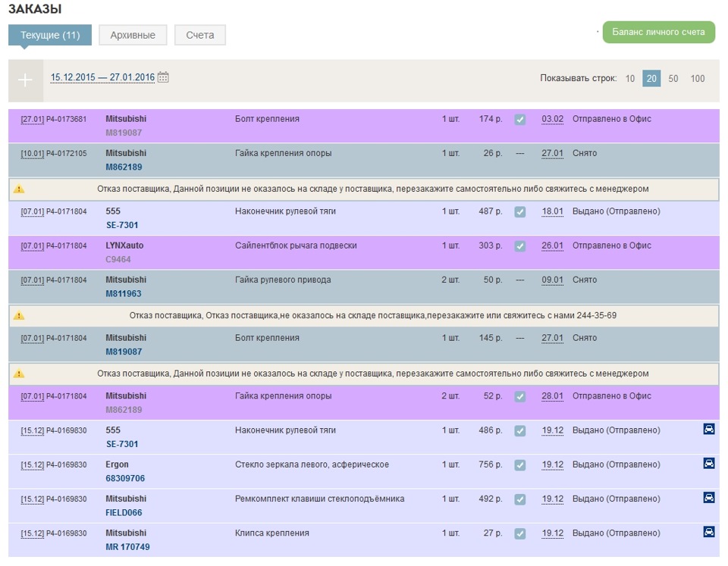
Task: Open part number M862189 in 26 р. row
Action: [x=124, y=167]
